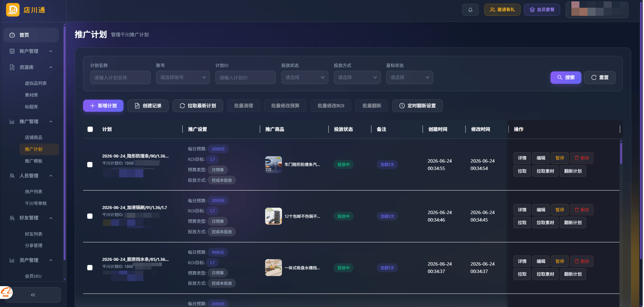Toggle the select-all checkbox in table header
644x307 pixels.
coord(90,129)
